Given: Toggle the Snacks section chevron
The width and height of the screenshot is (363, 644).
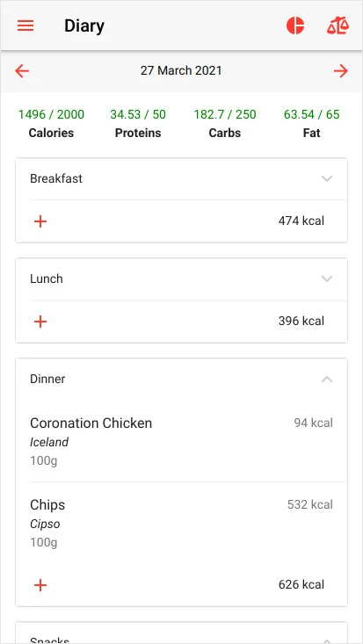Looking at the screenshot, I should [327, 640].
